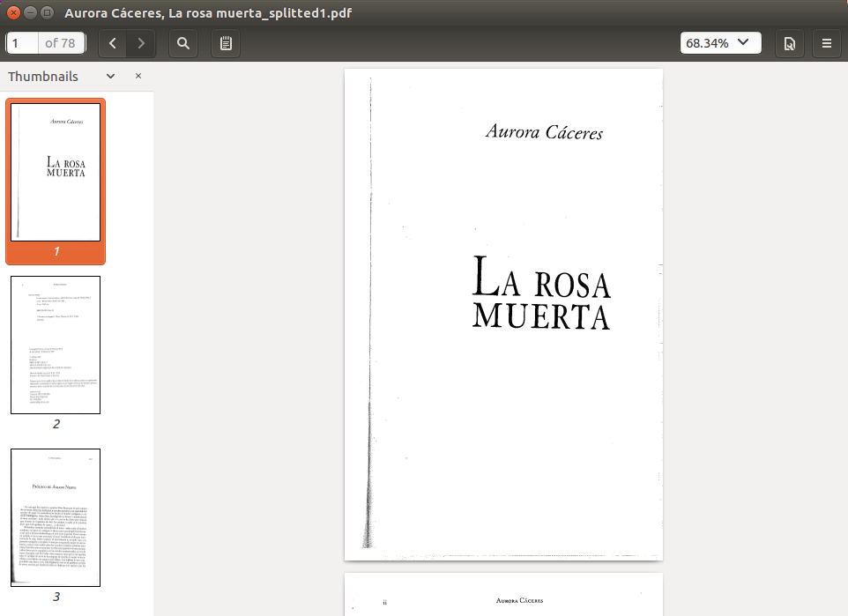Click 'Aurora Cáceres' header on second page
This screenshot has height=616, width=848.
pyautogui.click(x=520, y=600)
